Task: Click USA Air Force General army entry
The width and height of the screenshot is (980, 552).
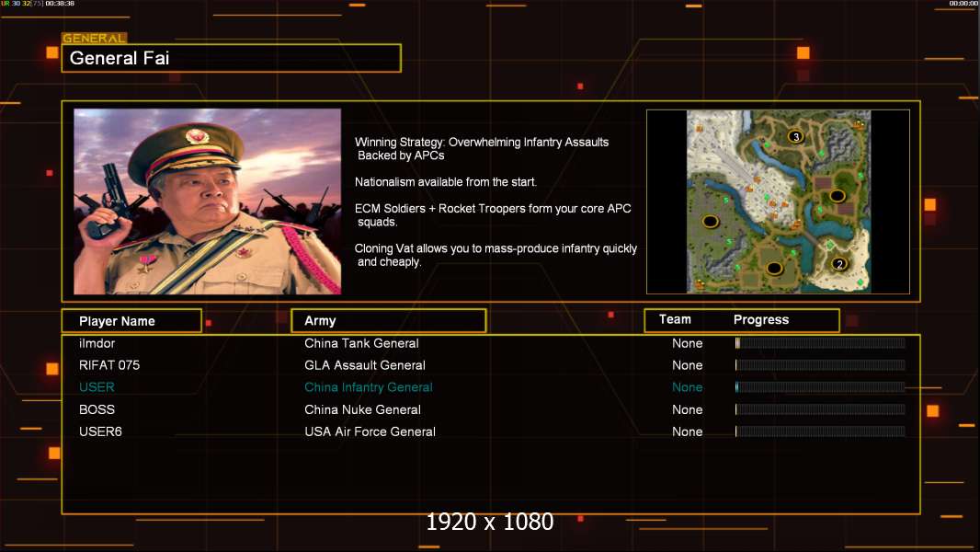Action: 370,431
